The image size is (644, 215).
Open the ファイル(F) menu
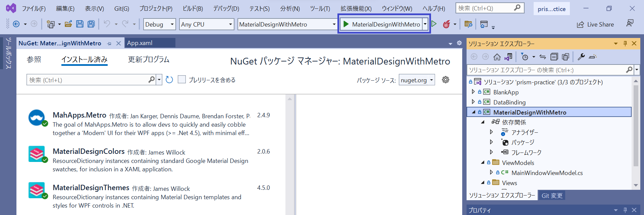pyautogui.click(x=34, y=8)
